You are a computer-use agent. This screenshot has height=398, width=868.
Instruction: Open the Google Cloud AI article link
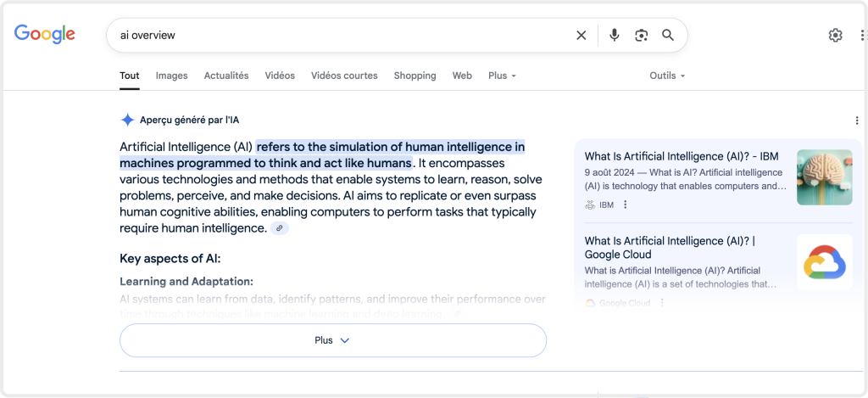pyautogui.click(x=669, y=248)
